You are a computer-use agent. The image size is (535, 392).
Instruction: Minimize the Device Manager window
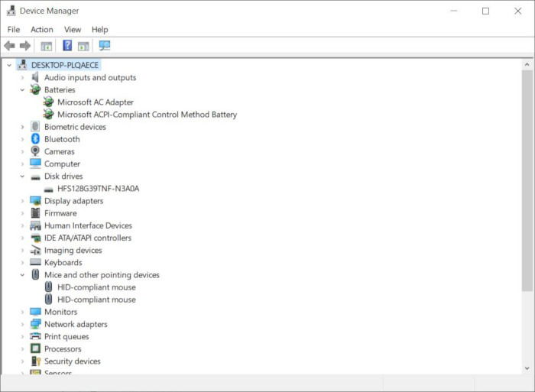coord(454,11)
